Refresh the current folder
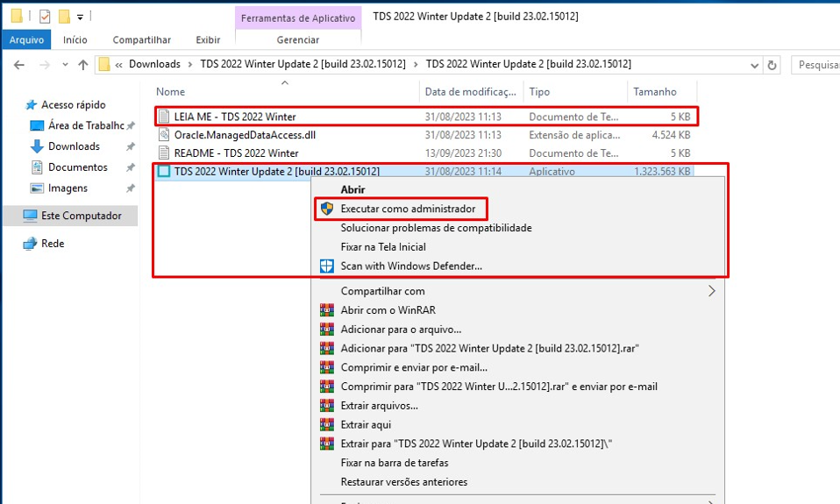Viewport: 840px width, 504px height. (772, 66)
